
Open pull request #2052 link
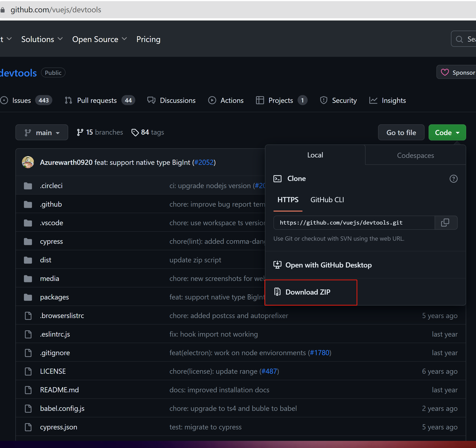[x=203, y=162]
